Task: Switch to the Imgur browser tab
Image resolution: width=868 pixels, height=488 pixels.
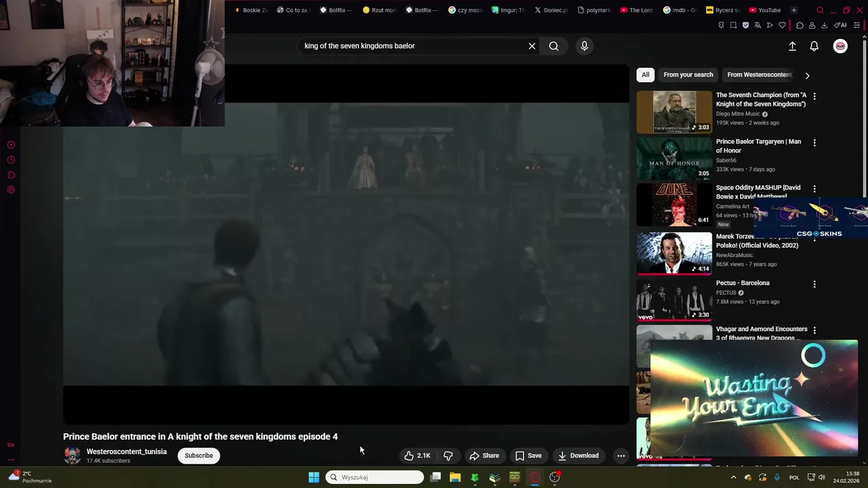Action: (508, 10)
